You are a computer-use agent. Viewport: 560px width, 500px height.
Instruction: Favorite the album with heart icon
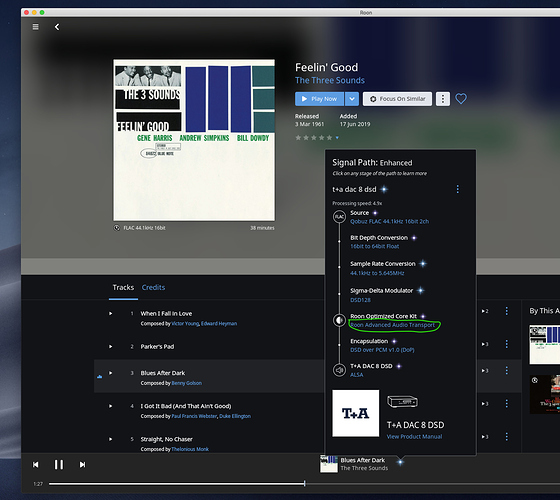[461, 99]
